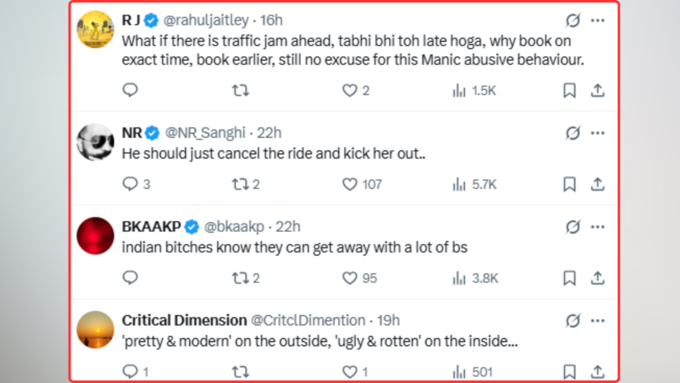Share the Critical Dimension tweet
Screen dimensions: 680x383
tap(598, 372)
